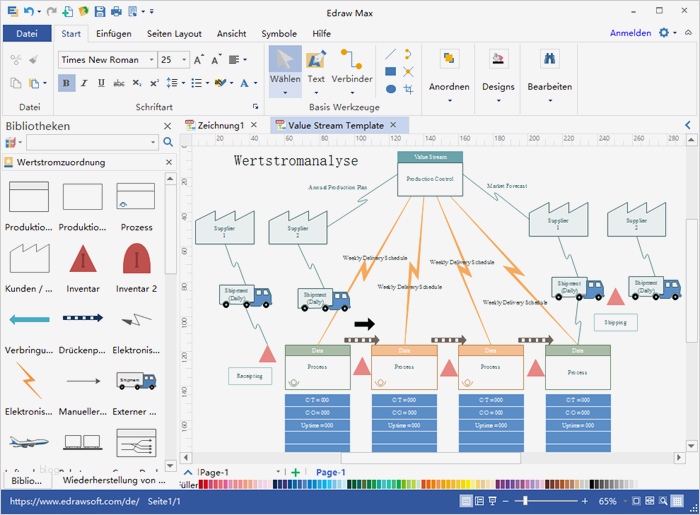Toggle Bold formatting
This screenshot has width=700, height=515.
[x=66, y=83]
